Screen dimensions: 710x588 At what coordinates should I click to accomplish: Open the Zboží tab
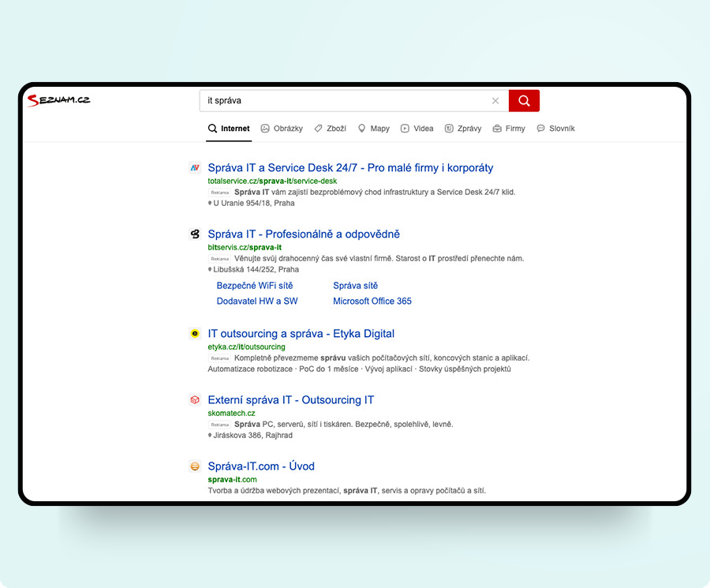coord(330,129)
